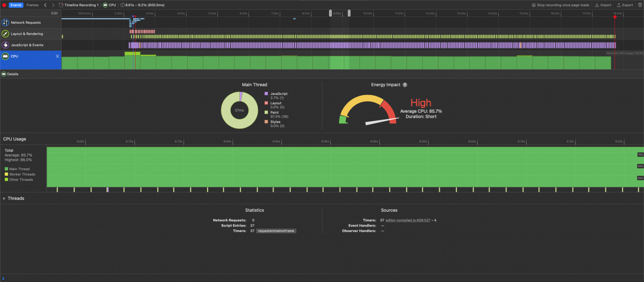Click the 'Script Entries:' statistic label
The height and width of the screenshot is (282, 644).
coord(233,226)
